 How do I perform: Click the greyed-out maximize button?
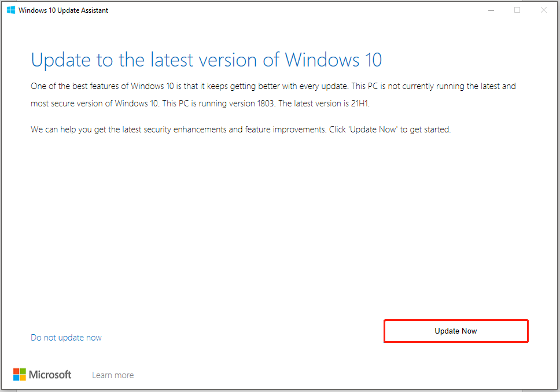click(517, 10)
